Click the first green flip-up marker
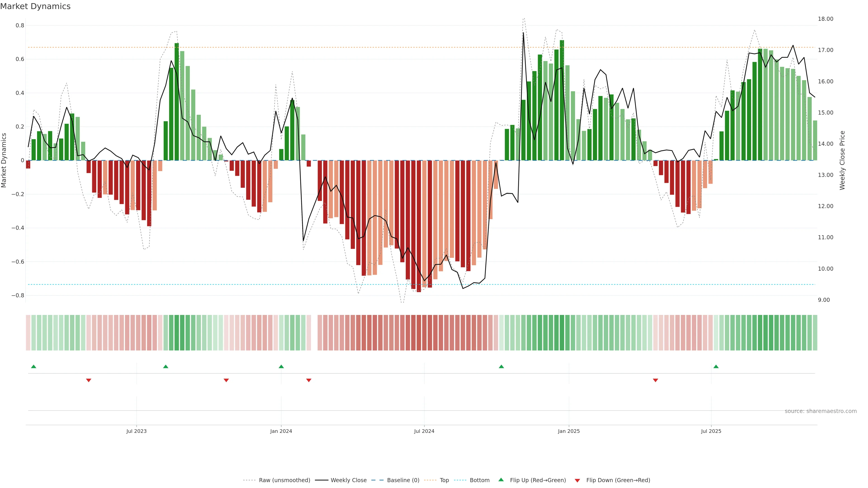 pyautogui.click(x=33, y=366)
